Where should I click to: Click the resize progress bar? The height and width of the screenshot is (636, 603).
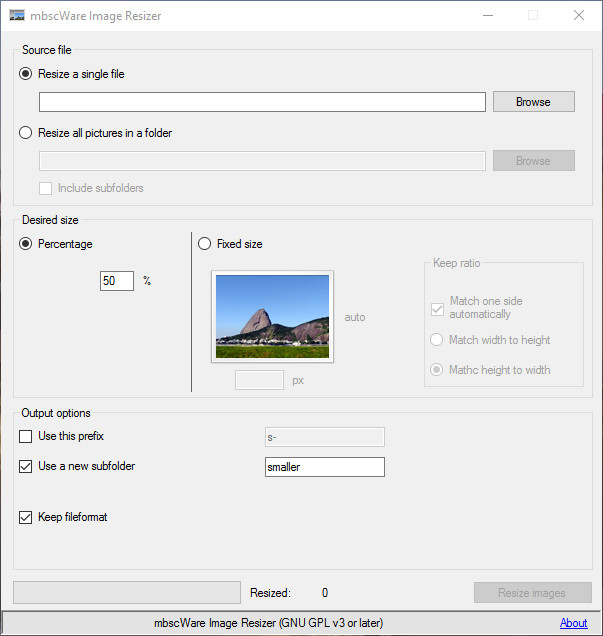coord(127,593)
